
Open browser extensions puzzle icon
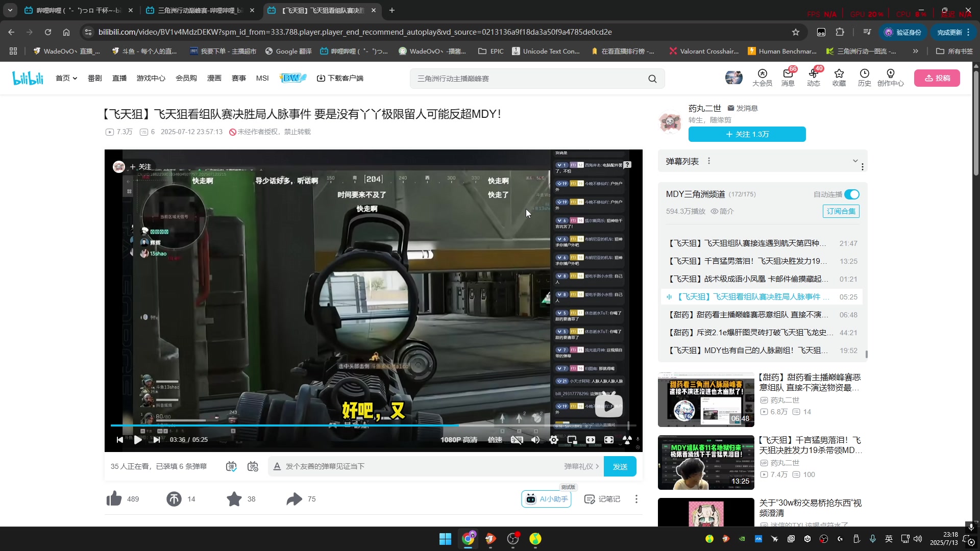(x=840, y=32)
